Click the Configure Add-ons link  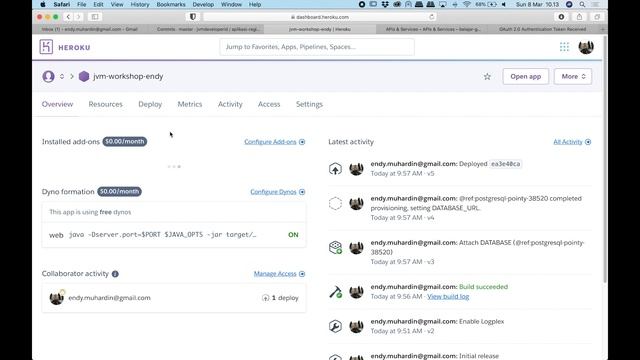coord(270,142)
